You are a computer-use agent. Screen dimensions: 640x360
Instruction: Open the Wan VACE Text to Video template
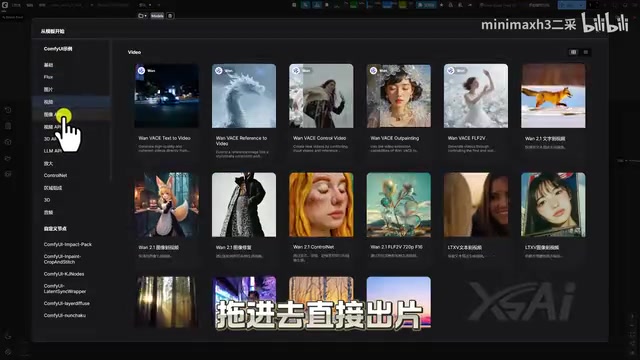tap(167, 96)
